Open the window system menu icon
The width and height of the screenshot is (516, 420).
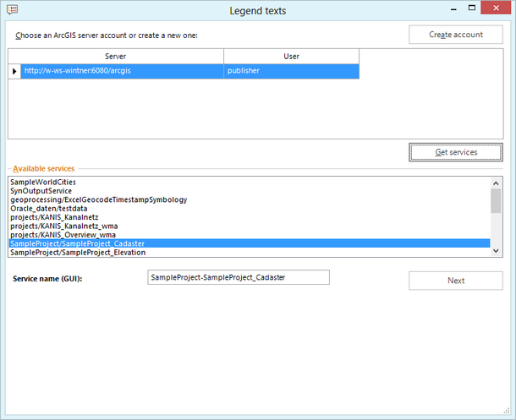point(11,10)
